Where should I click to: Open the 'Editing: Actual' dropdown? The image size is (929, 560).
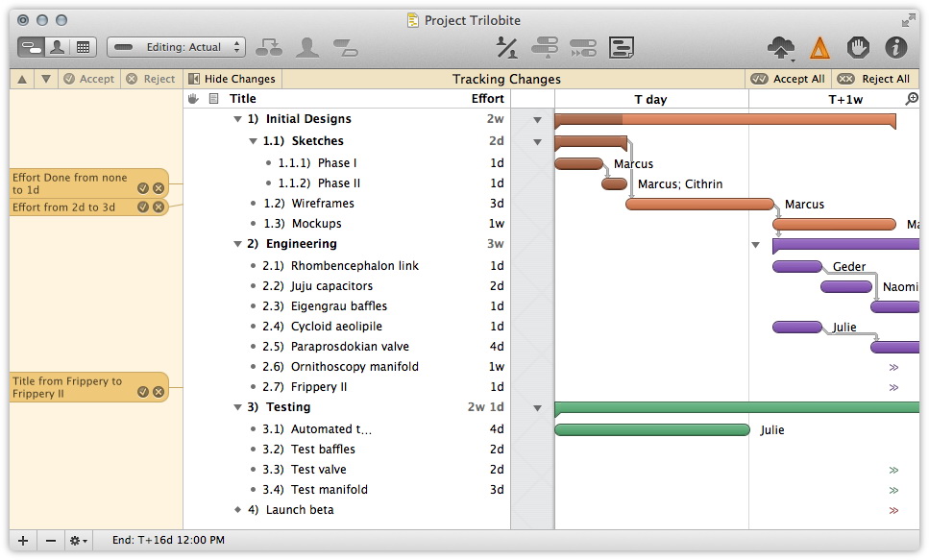click(x=176, y=47)
